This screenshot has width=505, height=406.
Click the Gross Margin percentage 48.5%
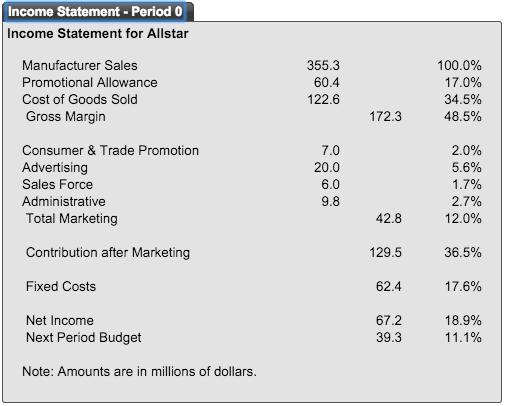[463, 116]
